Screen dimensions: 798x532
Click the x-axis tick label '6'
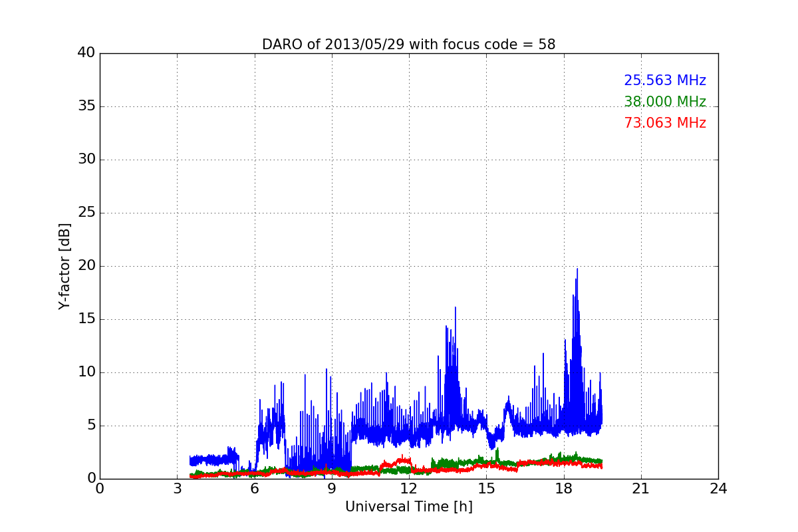[x=254, y=488]
